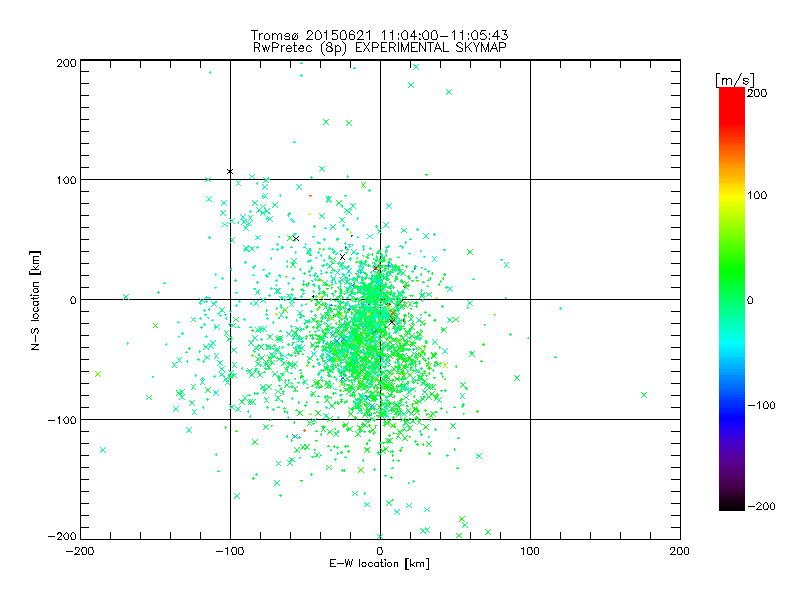Click the "N-S location [km]" axis label

point(35,300)
